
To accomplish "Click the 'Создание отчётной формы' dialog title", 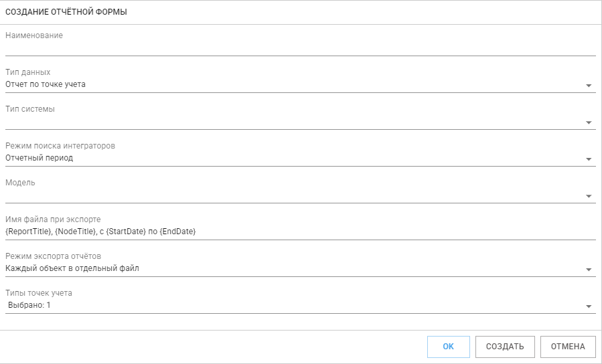I will 66,12.
